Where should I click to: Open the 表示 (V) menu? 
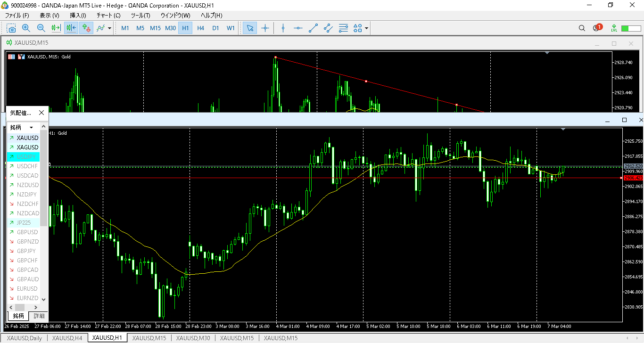(50, 16)
